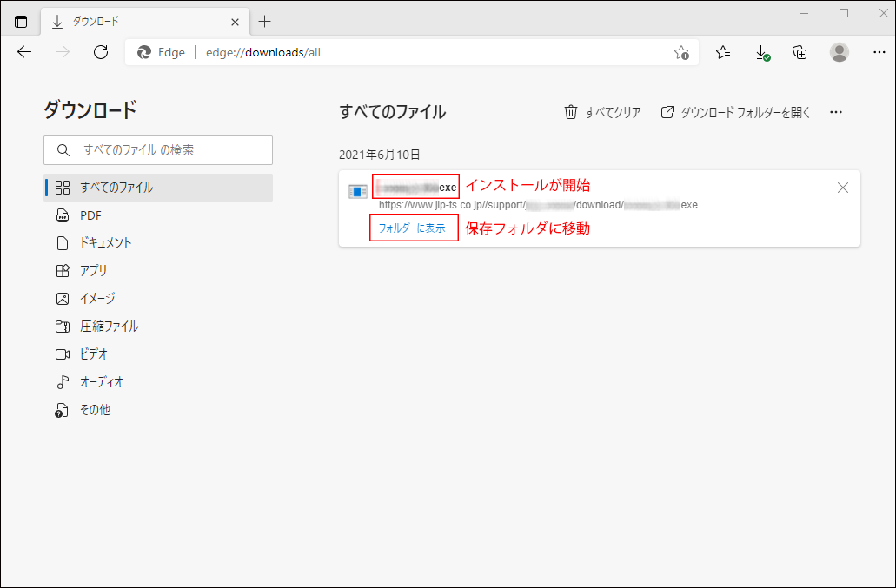Click the user profile avatar
Screen dimensions: 896x588
(839, 52)
